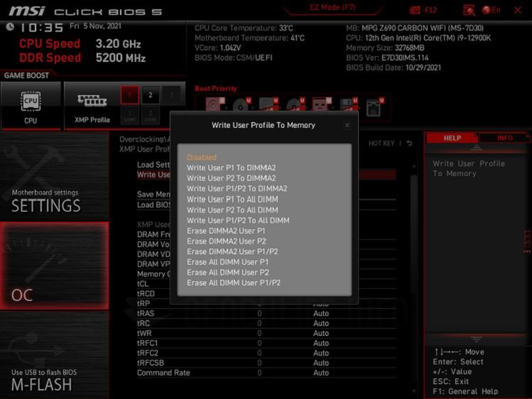Click the HOT KEY button
This screenshot has height=399, width=532.
pos(381,143)
